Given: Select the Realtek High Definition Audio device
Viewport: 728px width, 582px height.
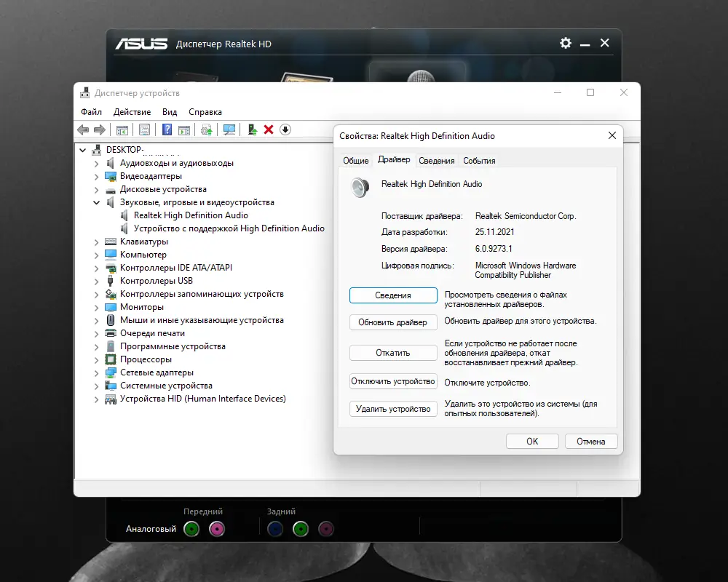Looking at the screenshot, I should [x=191, y=215].
